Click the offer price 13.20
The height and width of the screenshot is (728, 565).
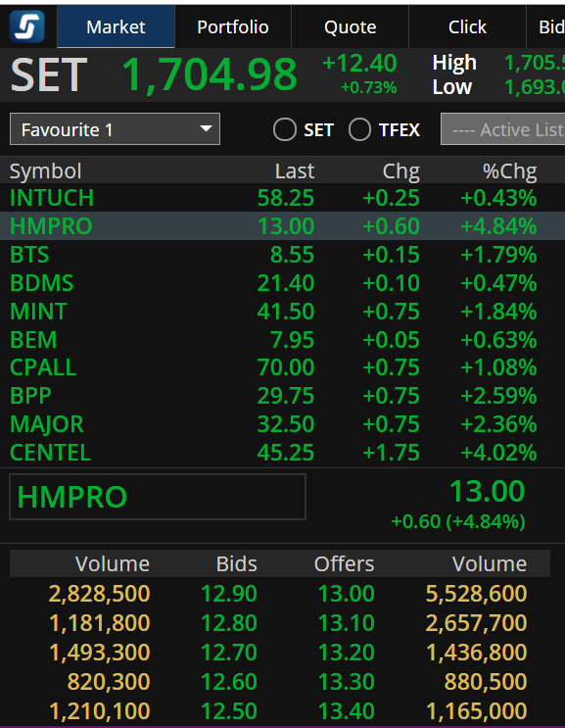(346, 652)
